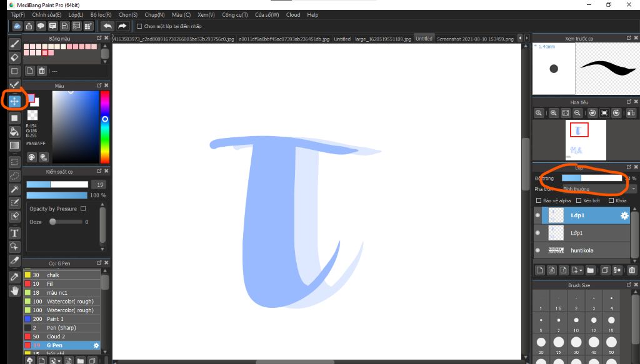Image resolution: width=640 pixels, height=364 pixels.
Task: Select the rectangular Selection tool
Action: point(14,162)
